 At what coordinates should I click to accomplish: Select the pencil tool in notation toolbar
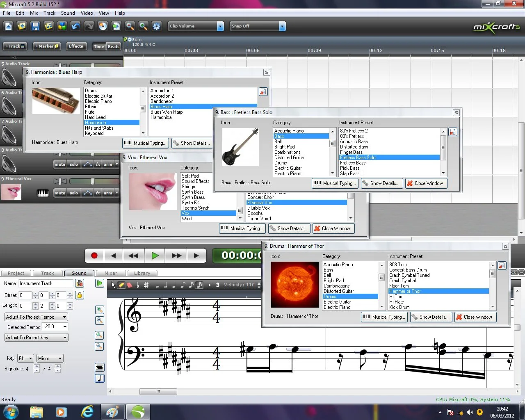click(121, 285)
